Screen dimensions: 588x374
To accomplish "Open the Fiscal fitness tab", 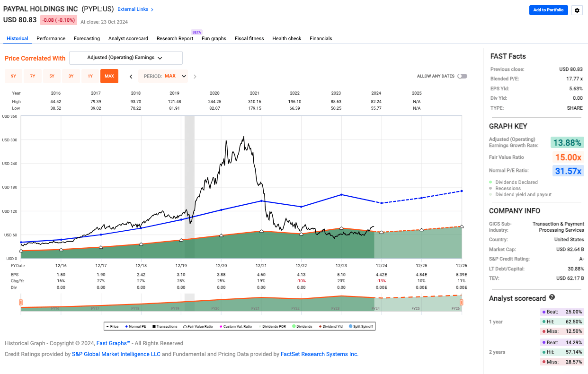I will [x=249, y=38].
